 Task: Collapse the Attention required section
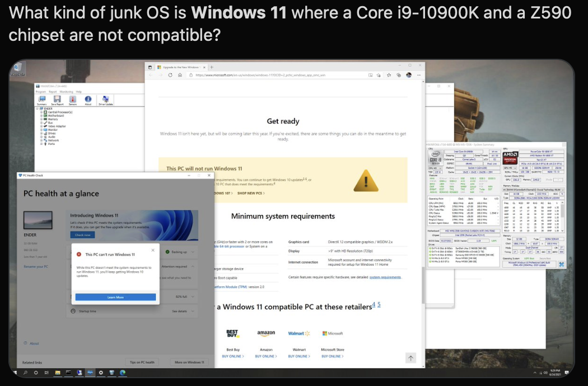pyautogui.click(x=193, y=266)
